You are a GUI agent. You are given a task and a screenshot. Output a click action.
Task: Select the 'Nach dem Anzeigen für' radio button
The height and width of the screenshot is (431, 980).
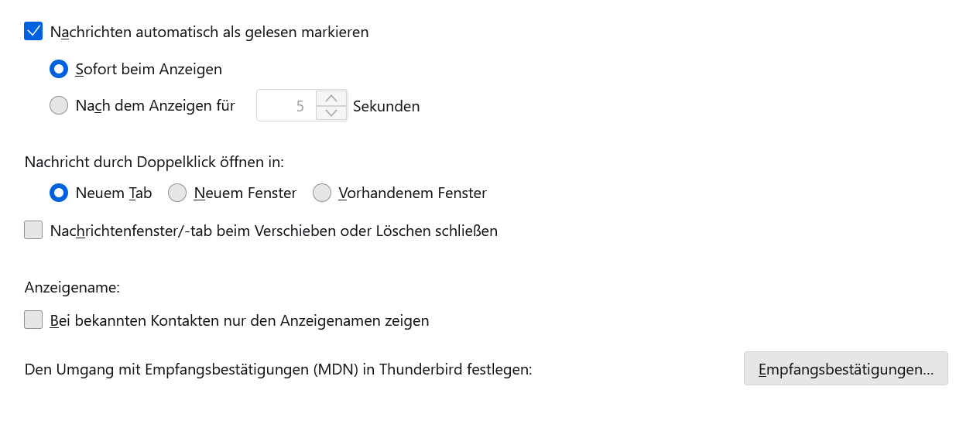pos(59,105)
